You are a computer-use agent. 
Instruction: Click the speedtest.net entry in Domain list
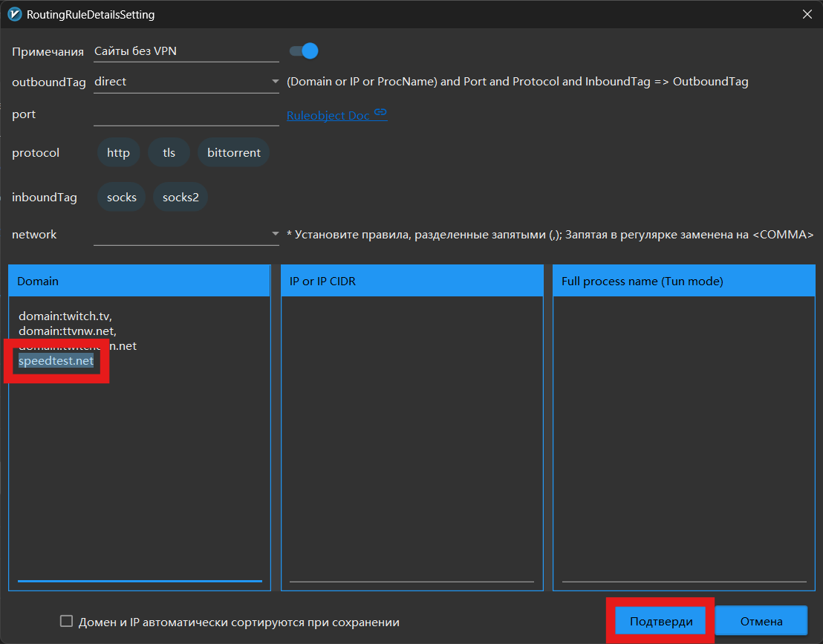coord(56,361)
